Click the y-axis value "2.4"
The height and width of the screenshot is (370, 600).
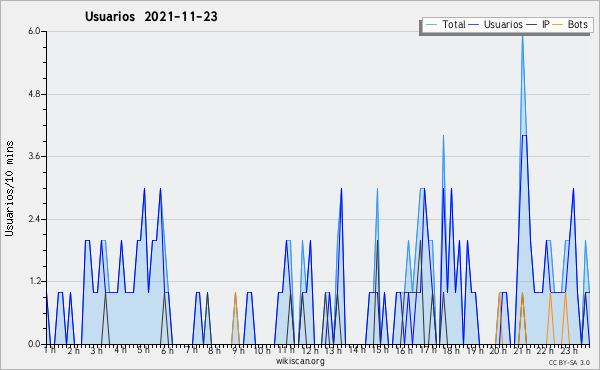(x=34, y=219)
